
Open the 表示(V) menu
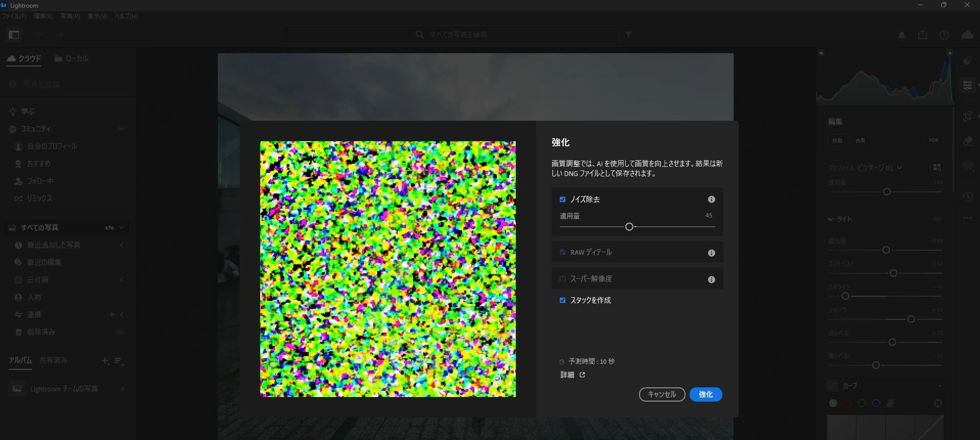[x=97, y=16]
